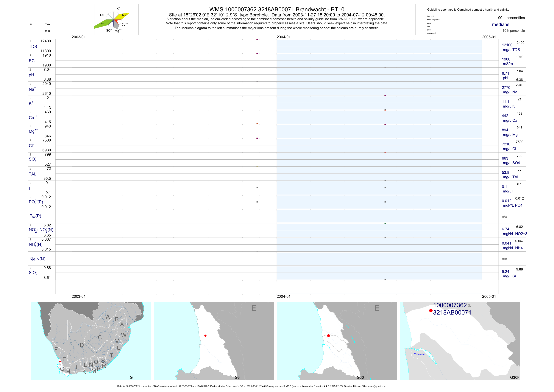
Task: Click the red dot on G3 map
Action: coord(205,335)
